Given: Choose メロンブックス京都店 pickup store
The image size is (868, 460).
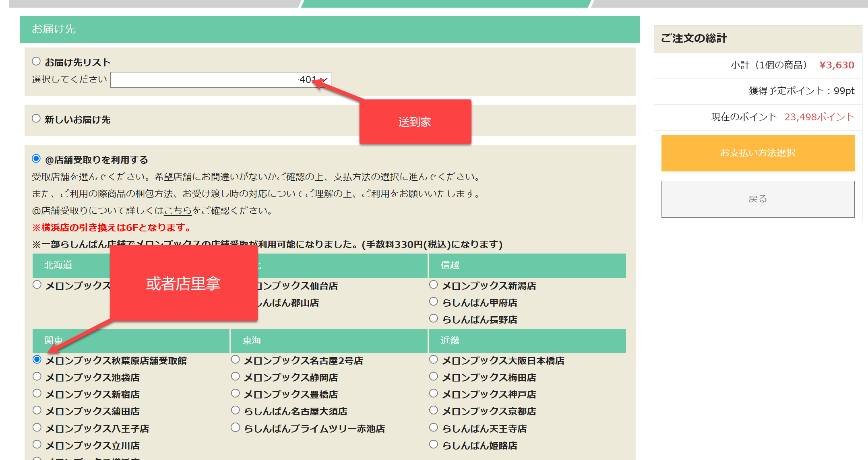Looking at the screenshot, I should pyautogui.click(x=434, y=410).
